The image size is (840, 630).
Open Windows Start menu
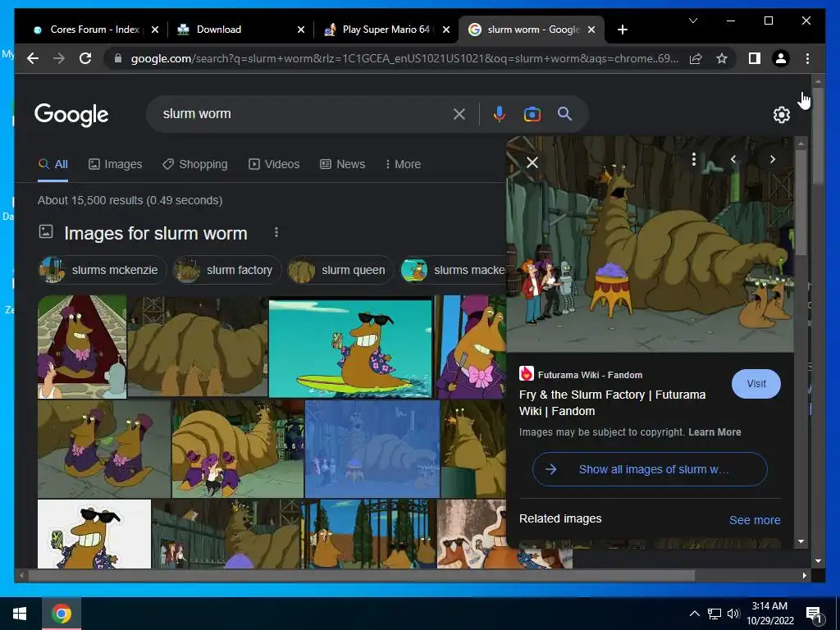click(20, 614)
